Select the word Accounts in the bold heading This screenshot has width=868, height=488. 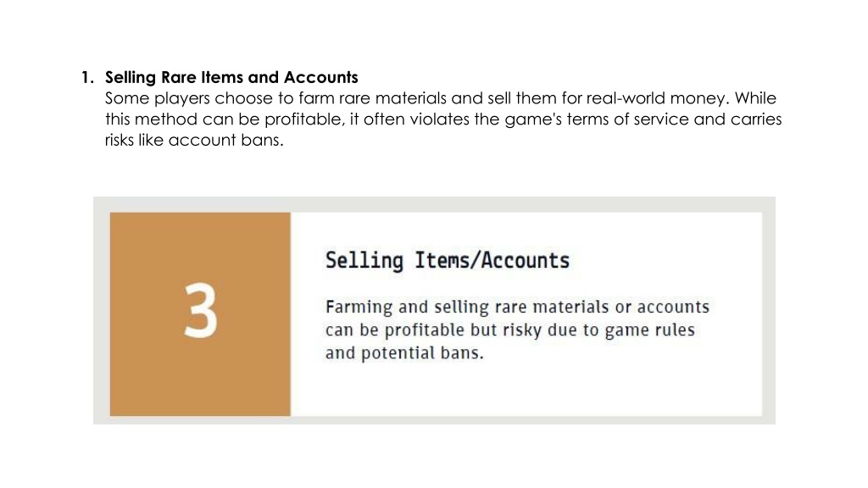321,77
